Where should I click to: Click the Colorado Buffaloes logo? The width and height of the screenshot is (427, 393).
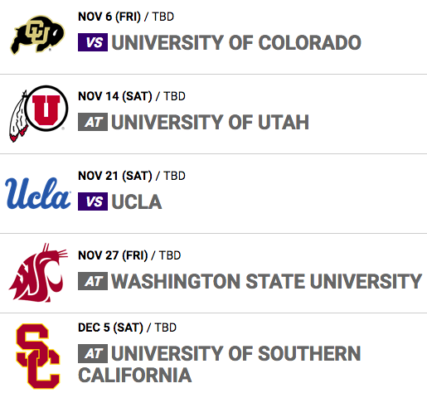(38, 35)
